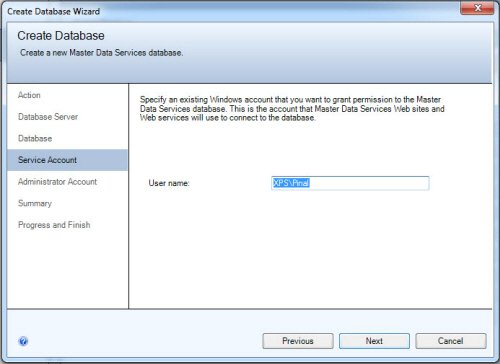Open the Database step in sidebar

[35, 138]
